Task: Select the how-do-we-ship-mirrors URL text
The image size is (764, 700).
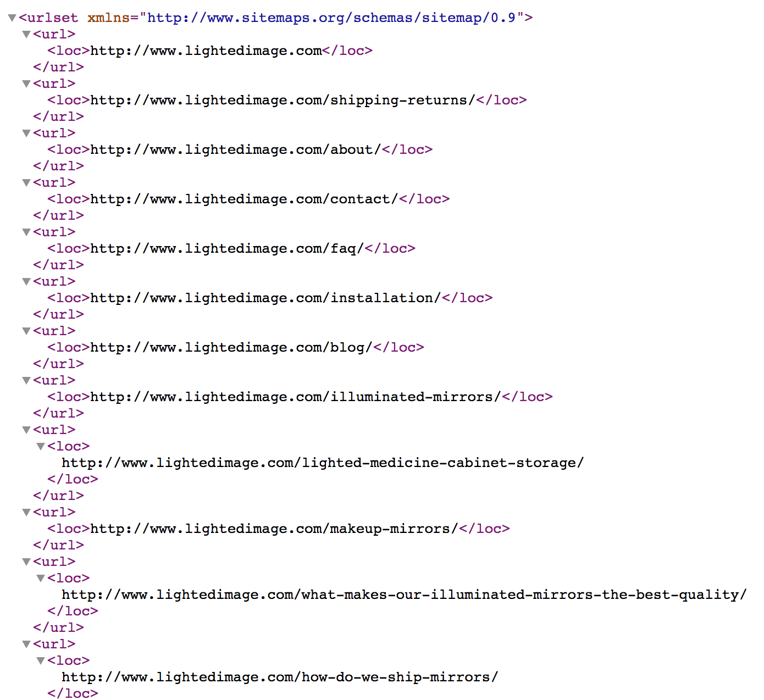Action: (x=280, y=677)
